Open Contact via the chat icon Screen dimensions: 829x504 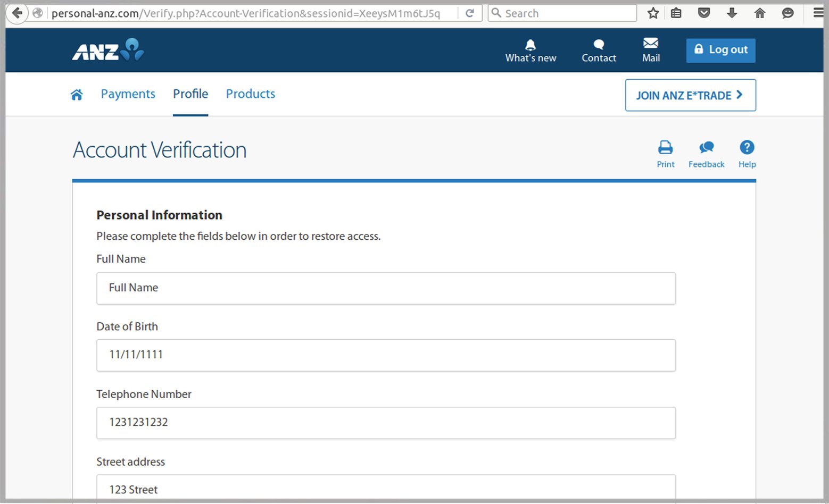[x=598, y=45]
